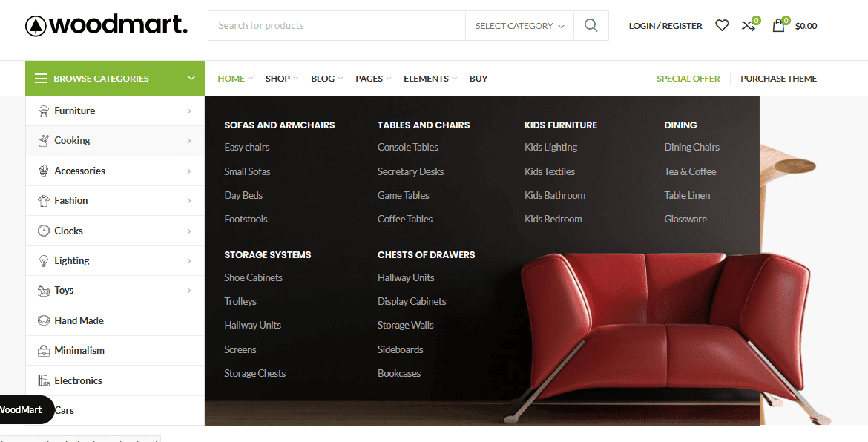Select Kids Bedroom
The width and height of the screenshot is (868, 442).
[x=553, y=219]
